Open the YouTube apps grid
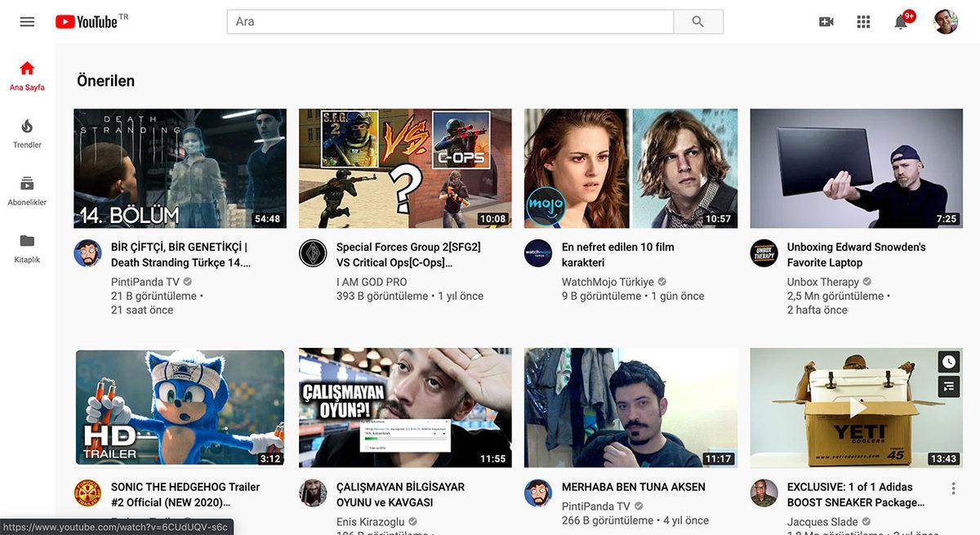Viewport: 980px width, 535px height. pyautogui.click(x=862, y=21)
